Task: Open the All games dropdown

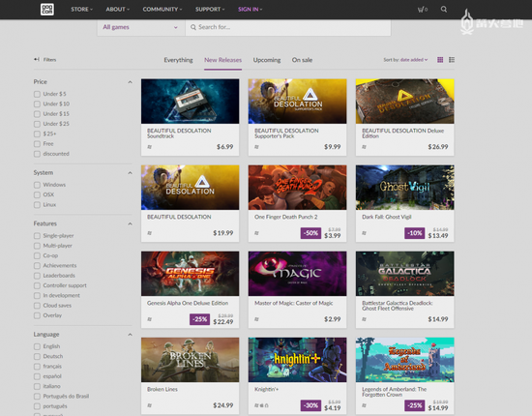Action: pyautogui.click(x=141, y=27)
